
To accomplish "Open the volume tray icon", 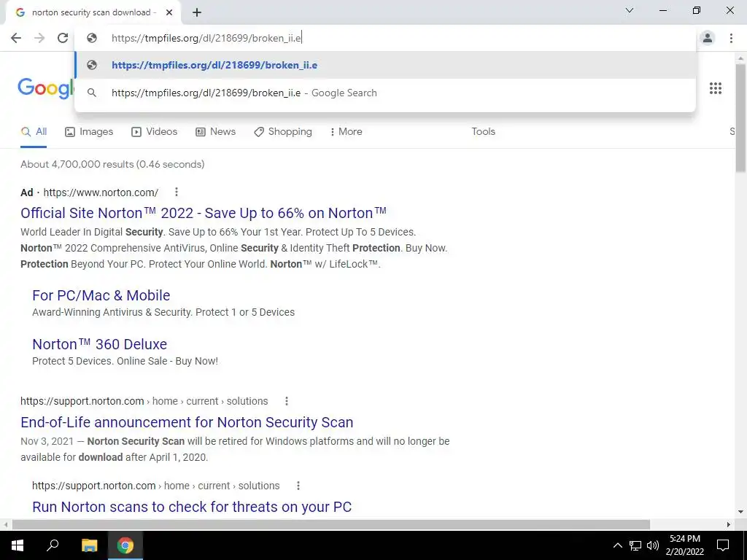I will tap(653, 545).
